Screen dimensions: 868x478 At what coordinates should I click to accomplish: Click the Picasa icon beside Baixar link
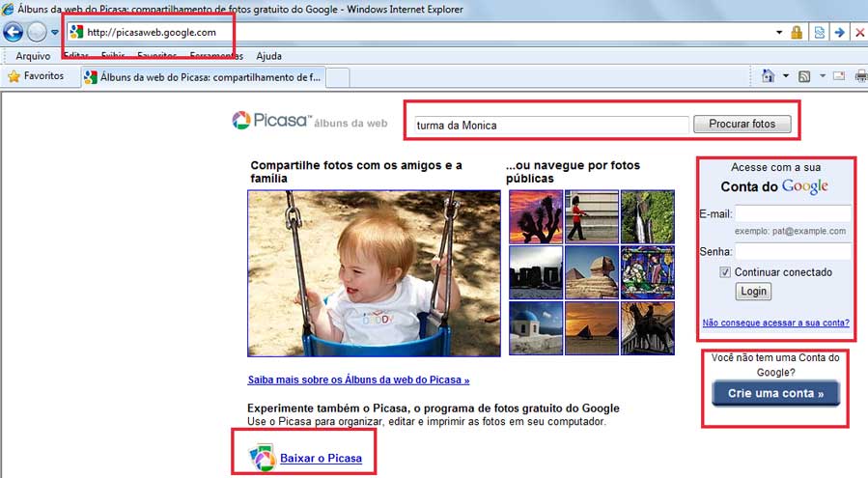pos(263,458)
